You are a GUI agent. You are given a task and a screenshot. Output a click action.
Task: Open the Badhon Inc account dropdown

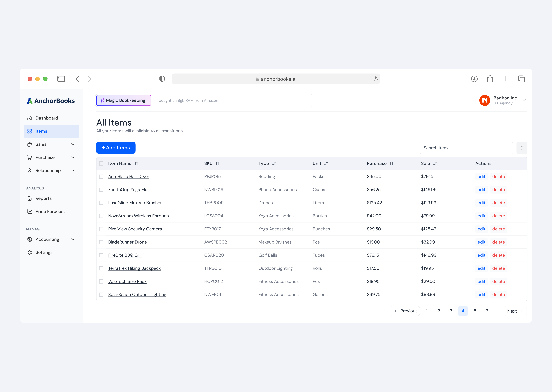[x=524, y=100]
